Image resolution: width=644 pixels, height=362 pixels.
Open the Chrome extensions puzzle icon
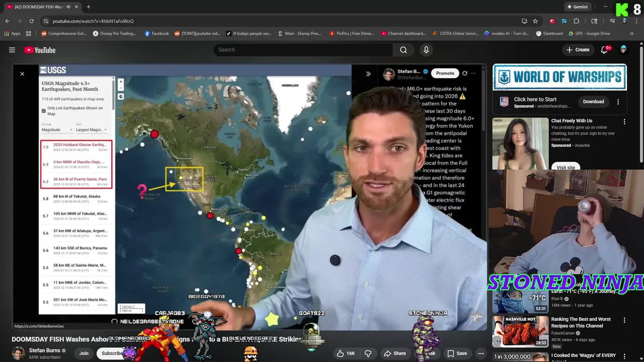(x=577, y=21)
